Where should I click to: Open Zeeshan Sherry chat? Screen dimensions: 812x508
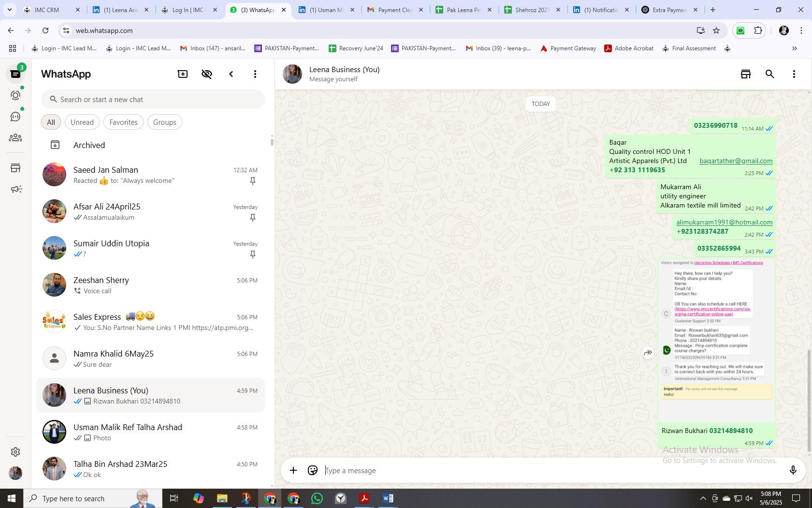click(151, 285)
